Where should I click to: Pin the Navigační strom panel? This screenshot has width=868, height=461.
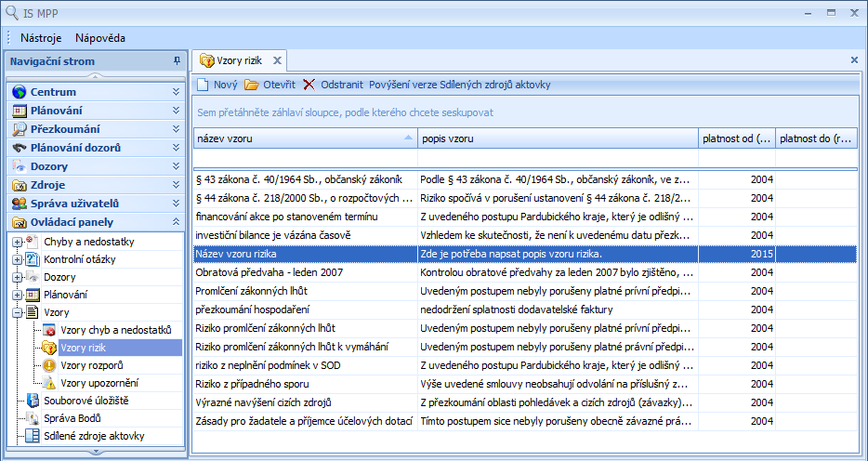tap(177, 60)
